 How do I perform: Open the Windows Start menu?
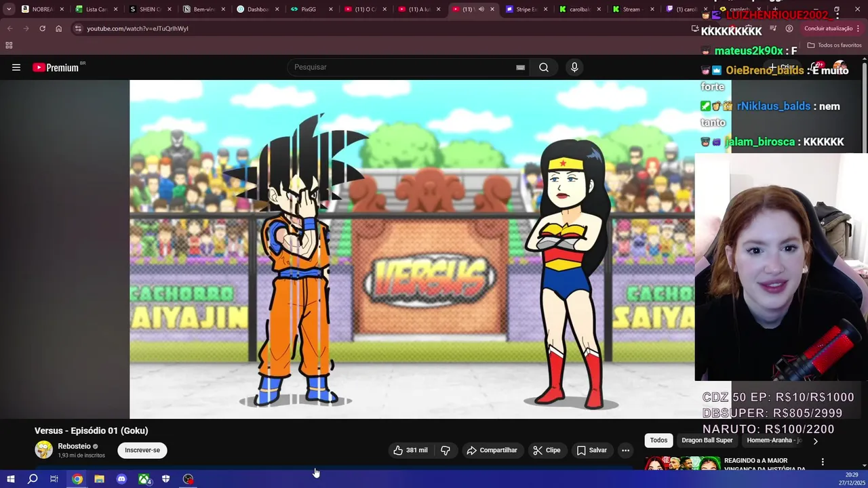[x=10, y=479]
